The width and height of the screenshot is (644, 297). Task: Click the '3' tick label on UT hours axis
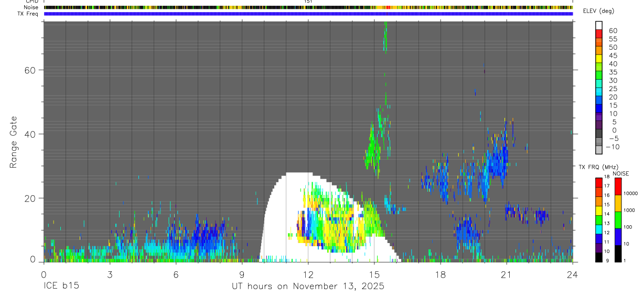[x=110, y=274]
